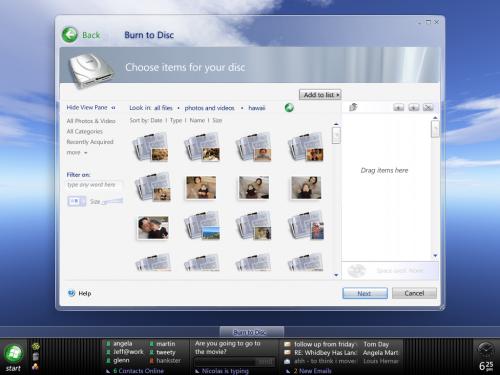The height and width of the screenshot is (375, 500).
Task: Select contact martin
Action: pyautogui.click(x=166, y=344)
